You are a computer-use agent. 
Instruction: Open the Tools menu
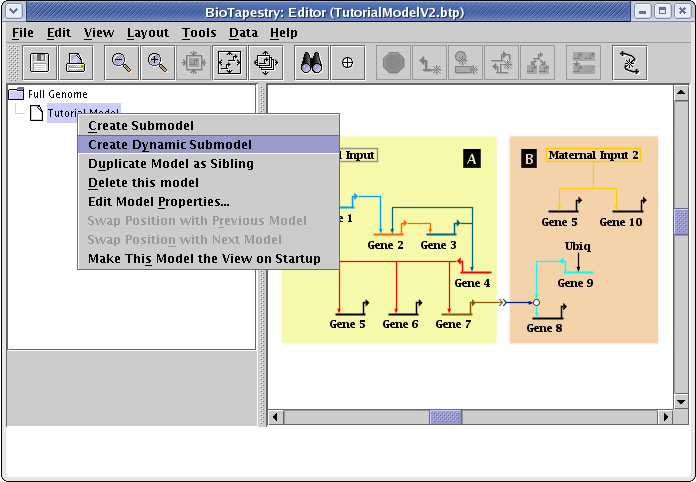[x=199, y=33]
